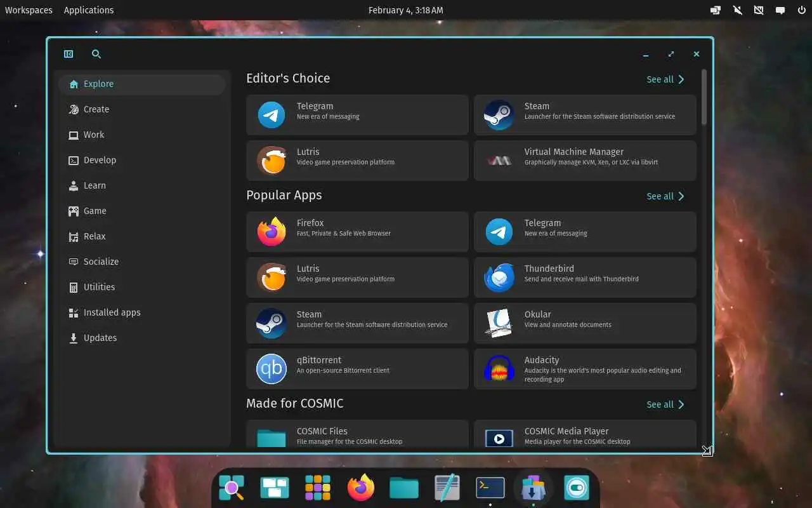See all Editor's Choice apps
The width and height of the screenshot is (812, 508).
pyautogui.click(x=665, y=79)
